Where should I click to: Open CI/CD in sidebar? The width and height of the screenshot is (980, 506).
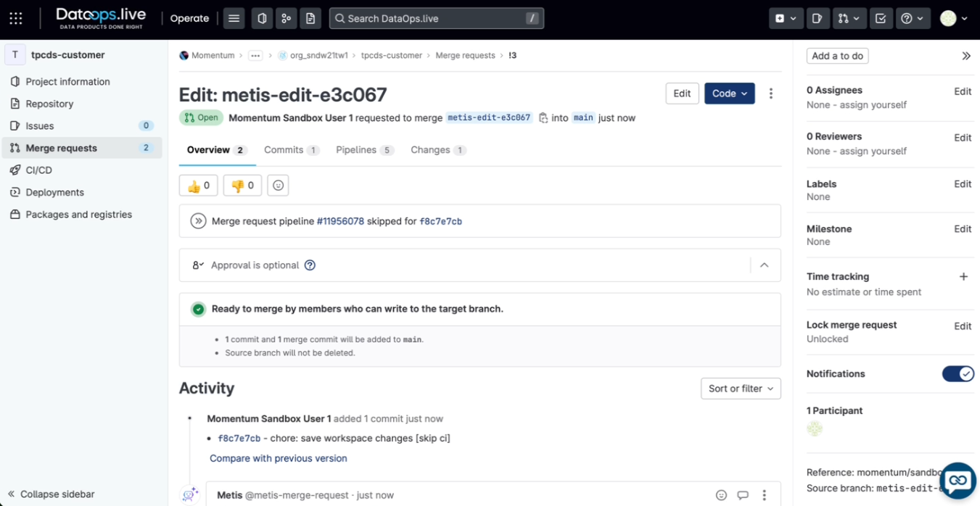pyautogui.click(x=82, y=170)
